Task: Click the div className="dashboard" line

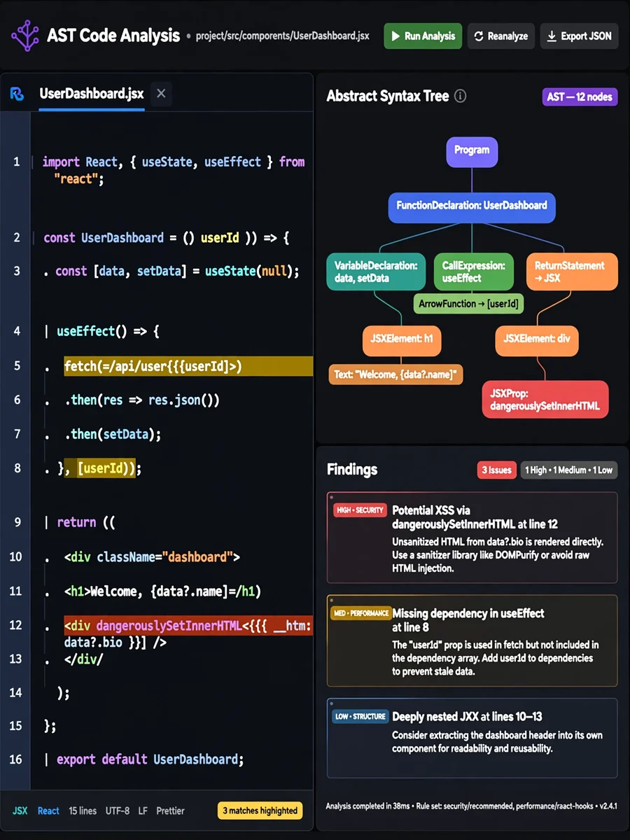Action: [x=152, y=557]
